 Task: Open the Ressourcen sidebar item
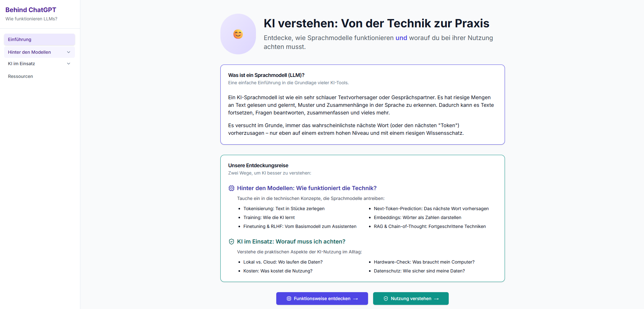coord(20,76)
